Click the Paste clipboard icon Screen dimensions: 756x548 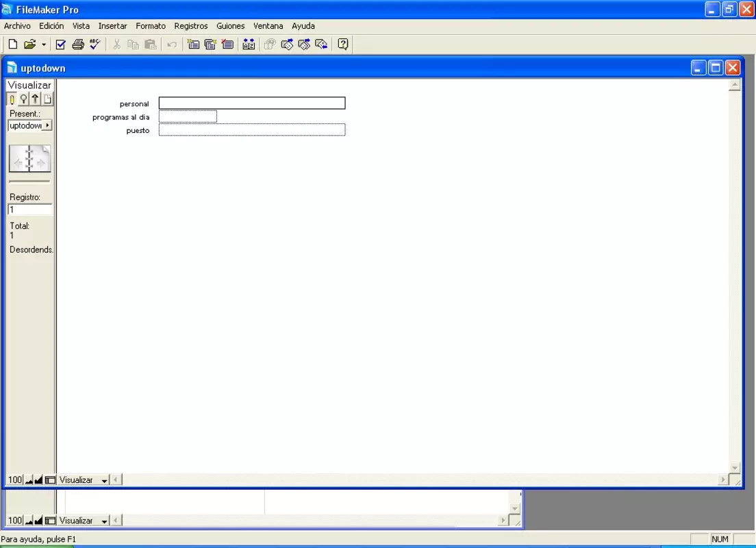151,45
